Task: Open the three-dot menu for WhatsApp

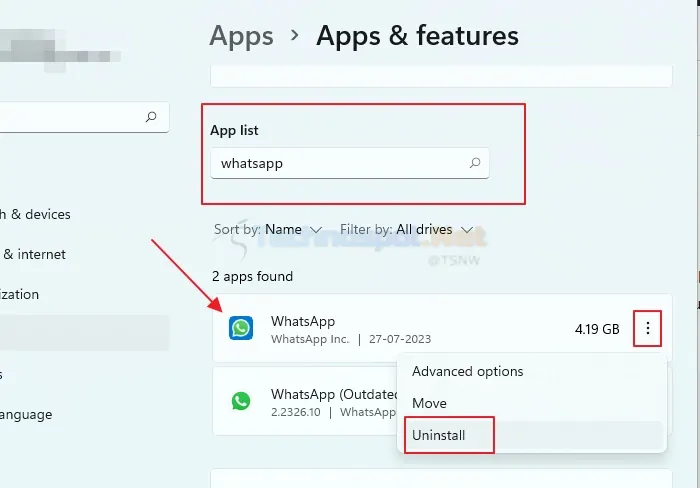Action: pyautogui.click(x=647, y=329)
